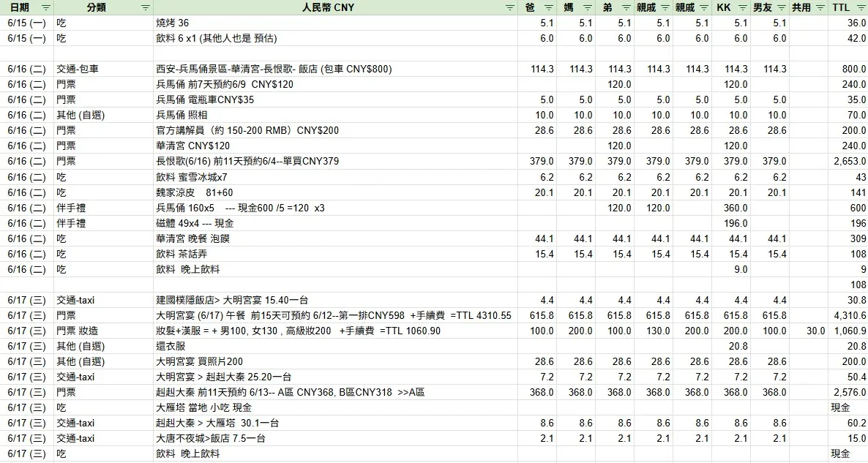Select the cell '還衣服'

(335, 346)
